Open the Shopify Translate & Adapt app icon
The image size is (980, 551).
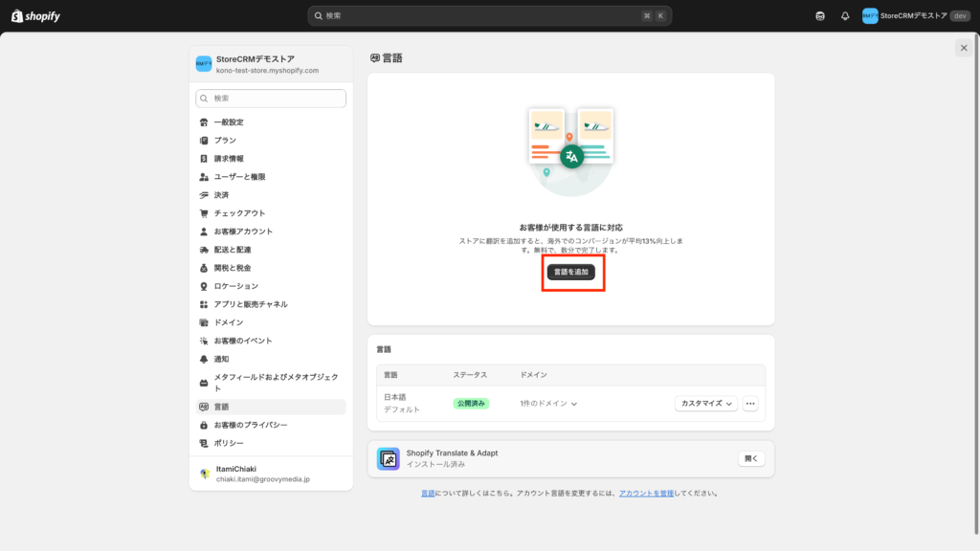click(388, 458)
